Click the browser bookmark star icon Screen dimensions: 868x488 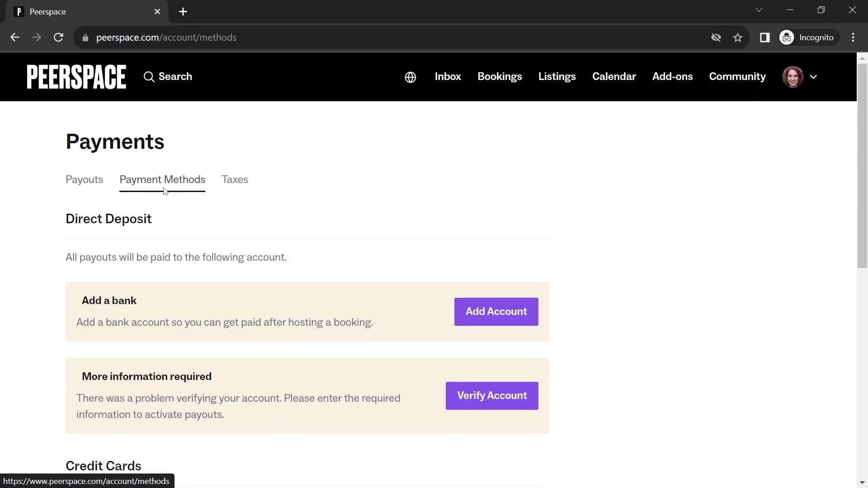click(x=737, y=37)
